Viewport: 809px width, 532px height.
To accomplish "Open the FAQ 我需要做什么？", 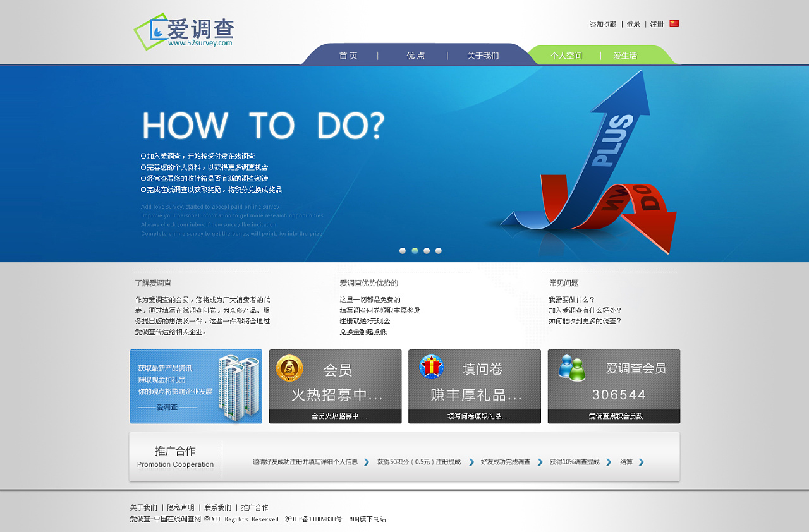I will pos(571,299).
